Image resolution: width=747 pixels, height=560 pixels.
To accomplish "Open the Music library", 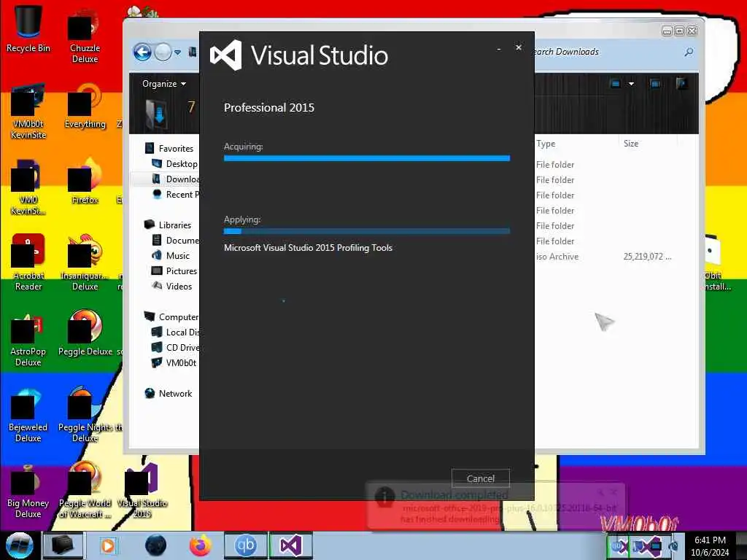I will (x=171, y=256).
